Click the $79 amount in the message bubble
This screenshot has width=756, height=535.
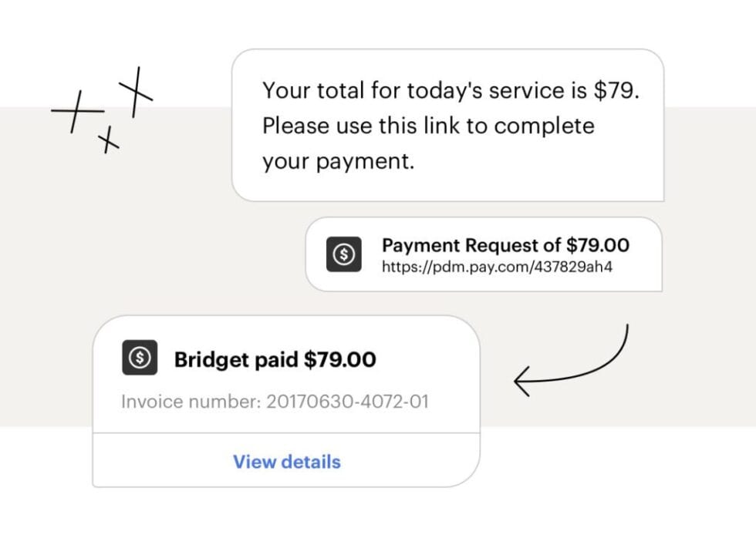click(x=616, y=91)
